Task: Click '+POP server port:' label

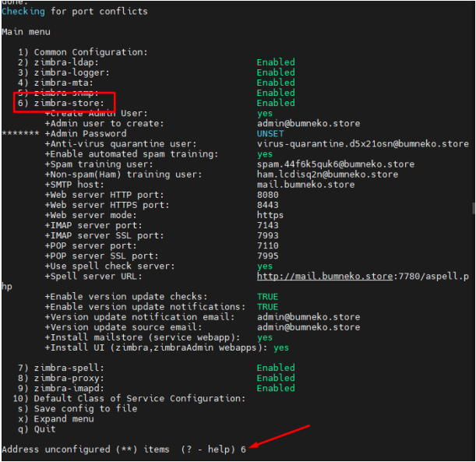Action: coord(91,246)
